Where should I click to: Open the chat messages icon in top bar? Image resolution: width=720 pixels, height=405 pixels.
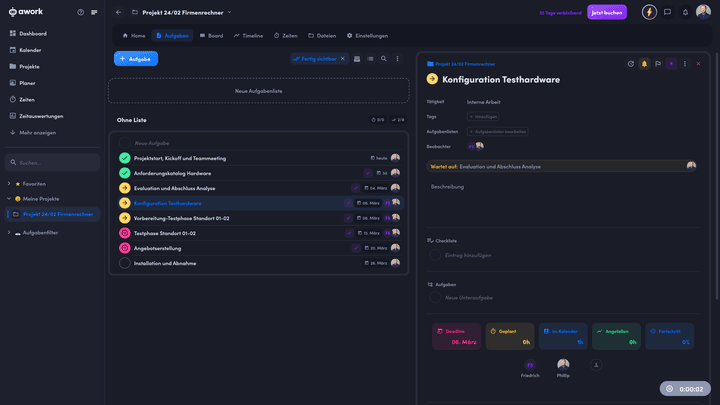click(667, 12)
